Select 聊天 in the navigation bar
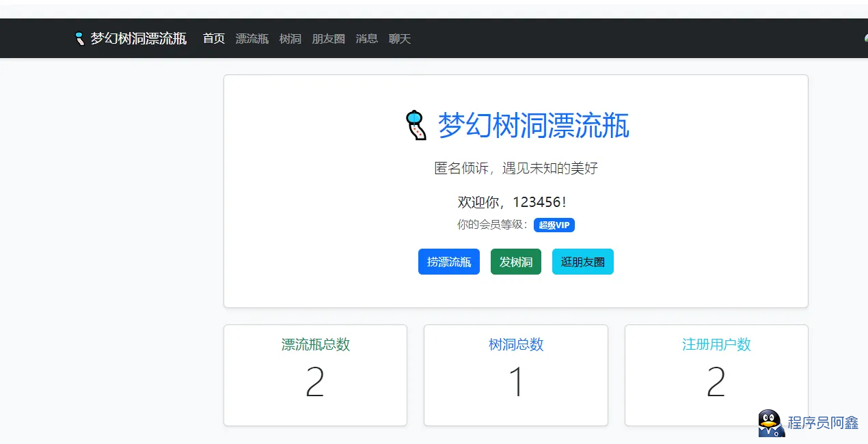Screen dimensions: 868x444 point(400,39)
